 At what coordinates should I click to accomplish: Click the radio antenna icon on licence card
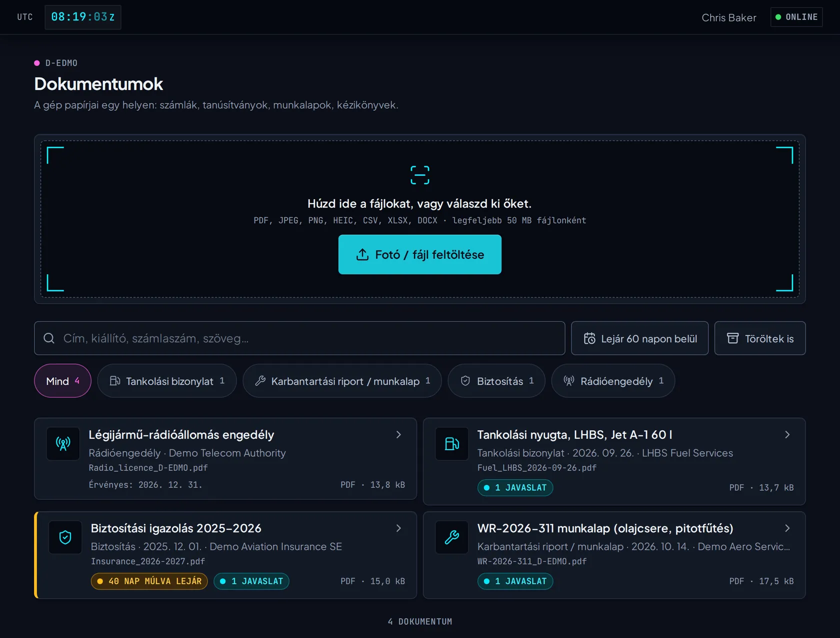pyautogui.click(x=63, y=444)
